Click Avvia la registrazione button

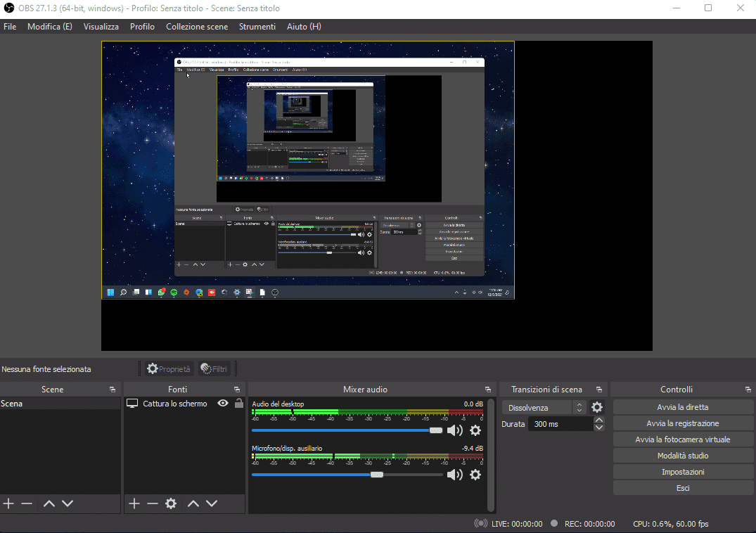tap(683, 423)
